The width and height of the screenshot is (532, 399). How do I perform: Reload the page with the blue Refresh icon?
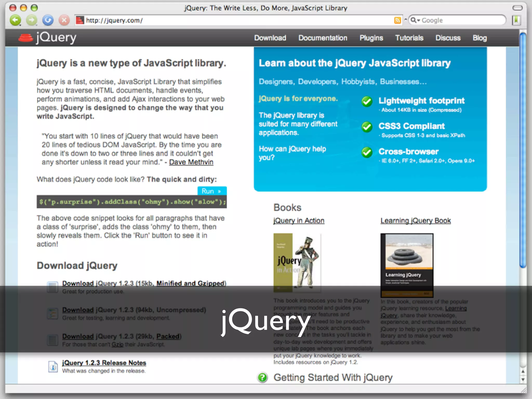(48, 20)
